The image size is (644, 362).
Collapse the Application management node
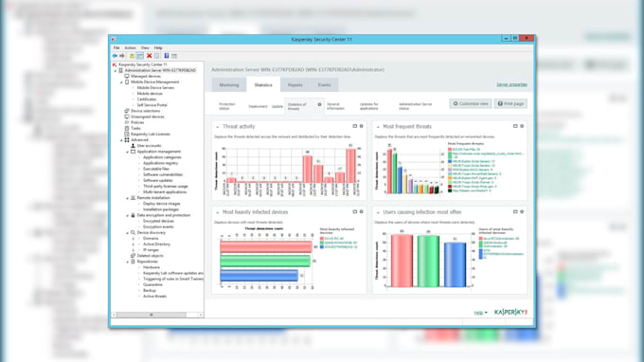point(128,152)
